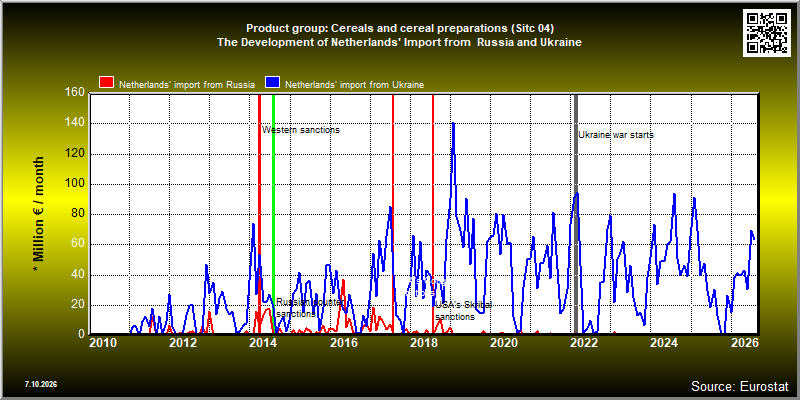Click the x-axis label 2020
Viewport: 800px width, 400px height.
click(x=503, y=342)
